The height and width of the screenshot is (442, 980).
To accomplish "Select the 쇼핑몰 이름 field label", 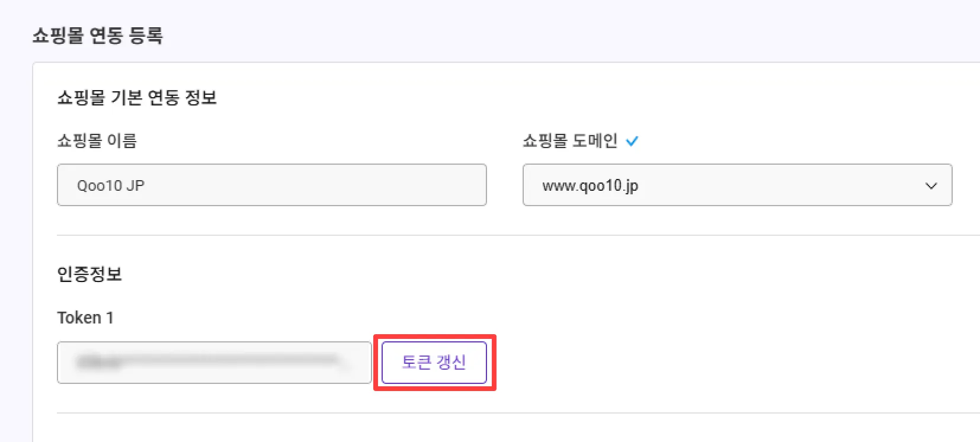I will 97,141.
